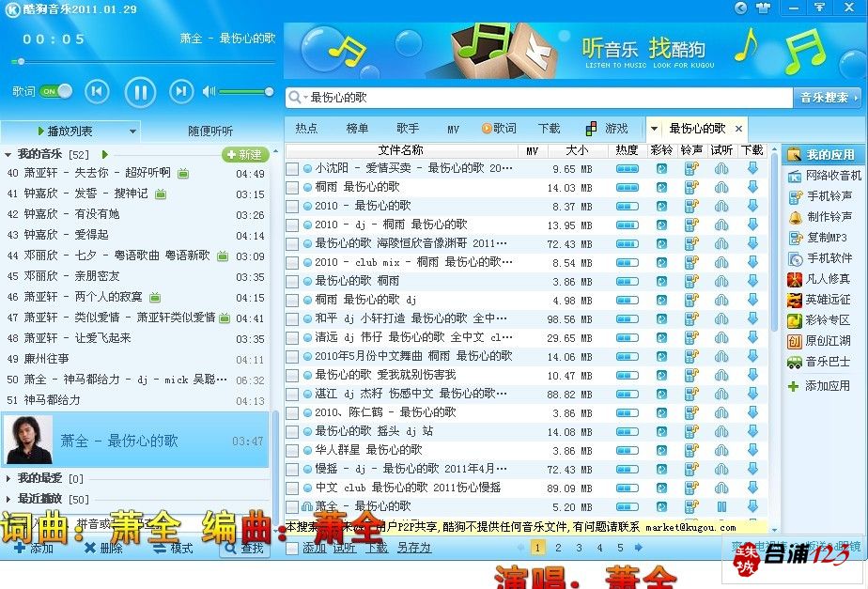Close the 最伤心的歌 search tab
Image resolution: width=868 pixels, height=589 pixels.
point(738,129)
